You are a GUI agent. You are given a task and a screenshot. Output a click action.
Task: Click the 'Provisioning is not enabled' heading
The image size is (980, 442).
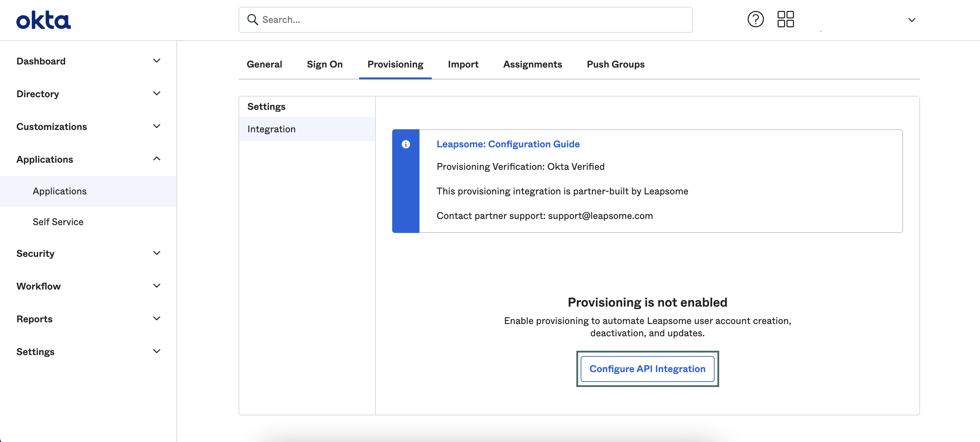point(647,302)
